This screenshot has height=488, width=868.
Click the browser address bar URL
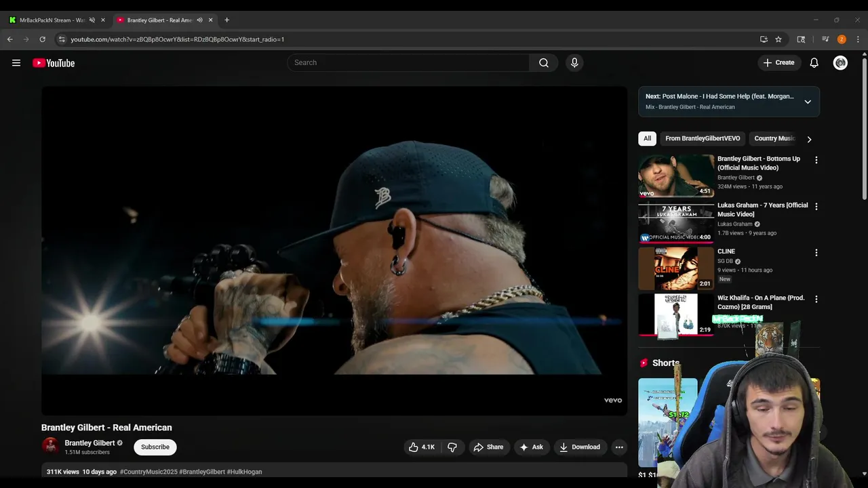[177, 39]
